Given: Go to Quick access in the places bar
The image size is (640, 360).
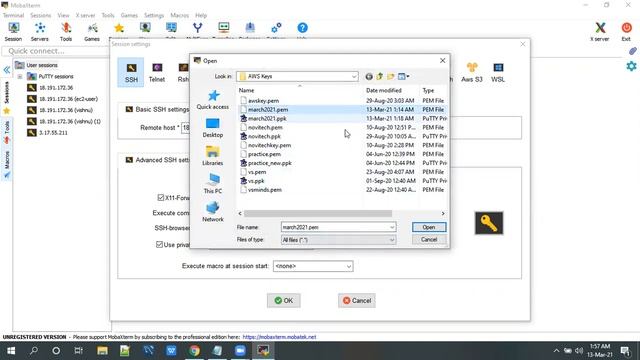Looking at the screenshot, I should pos(213,100).
